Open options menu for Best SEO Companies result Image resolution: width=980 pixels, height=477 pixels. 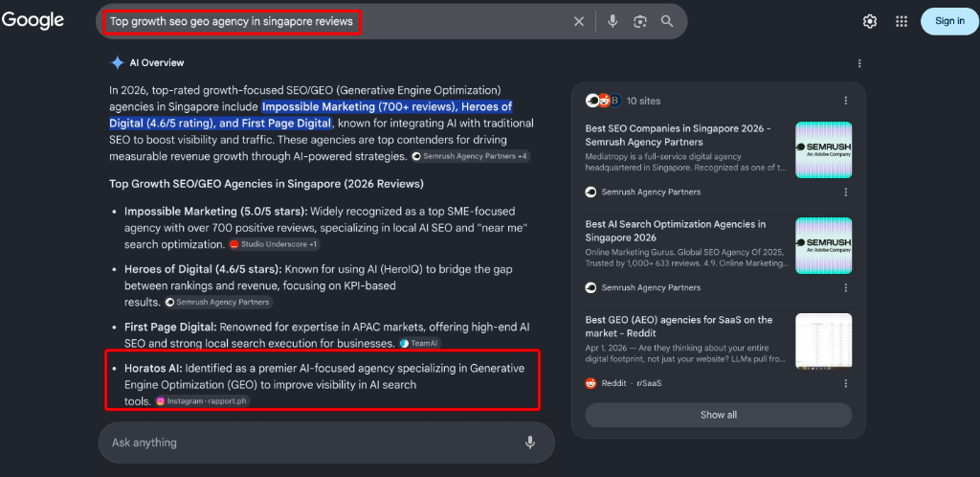point(846,192)
